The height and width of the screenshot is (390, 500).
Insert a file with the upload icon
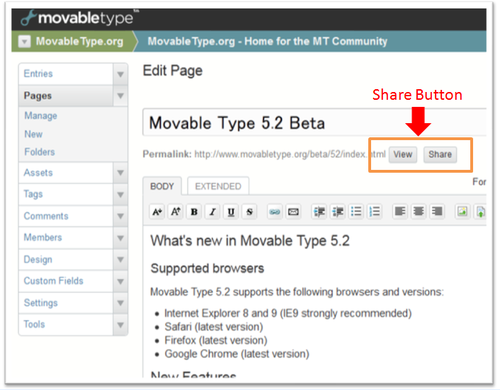point(480,212)
